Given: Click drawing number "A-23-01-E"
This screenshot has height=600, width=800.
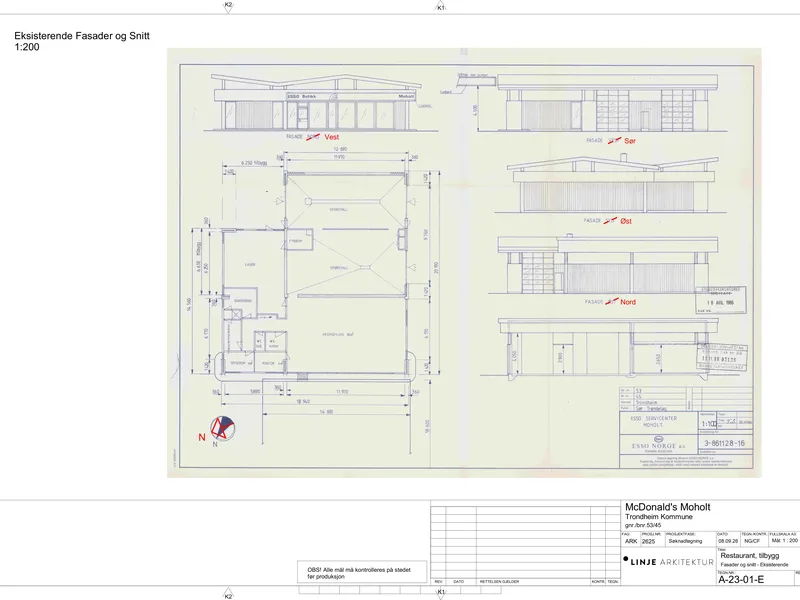Looking at the screenshot, I should click(741, 580).
